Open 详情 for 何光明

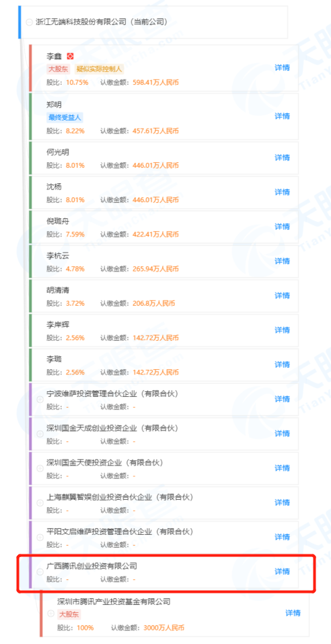282,158
